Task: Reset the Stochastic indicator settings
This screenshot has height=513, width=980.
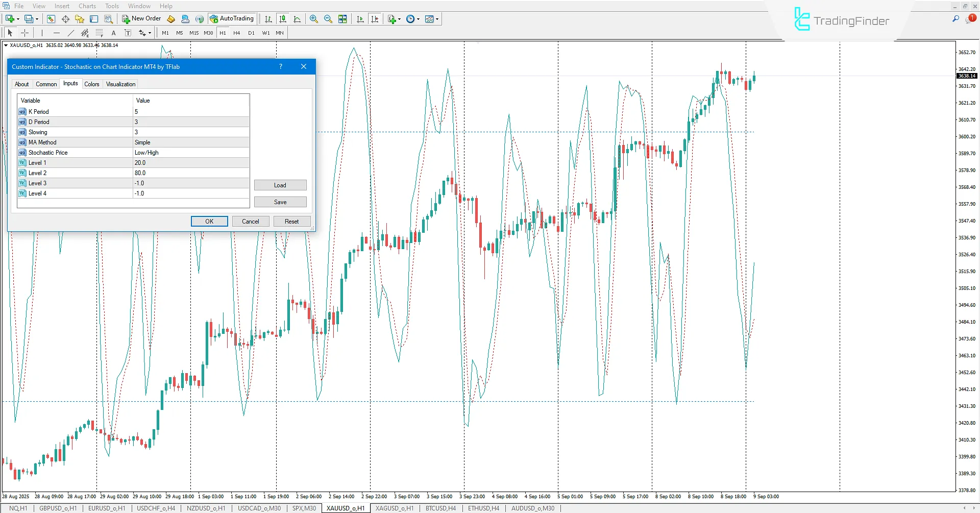Action: click(x=291, y=221)
